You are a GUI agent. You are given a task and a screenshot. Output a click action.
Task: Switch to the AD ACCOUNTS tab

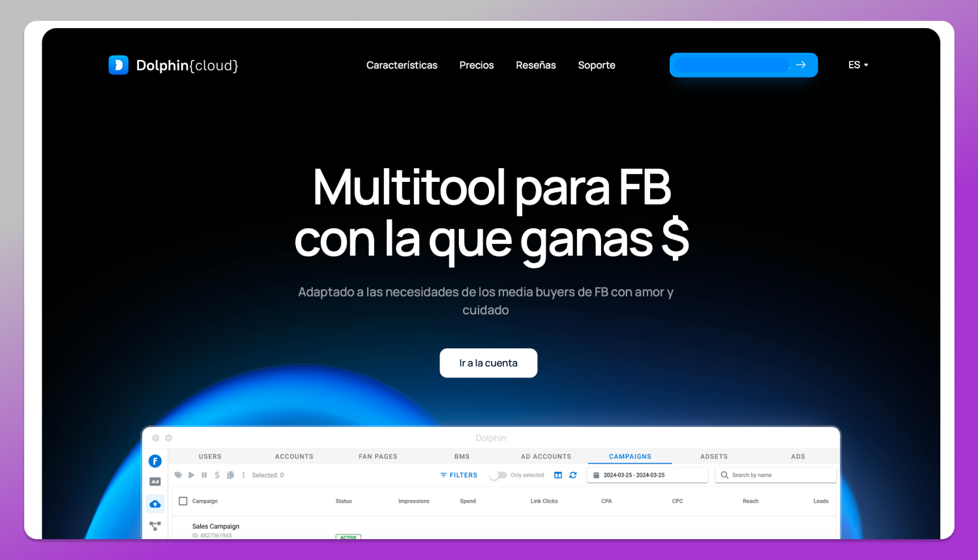click(x=546, y=456)
